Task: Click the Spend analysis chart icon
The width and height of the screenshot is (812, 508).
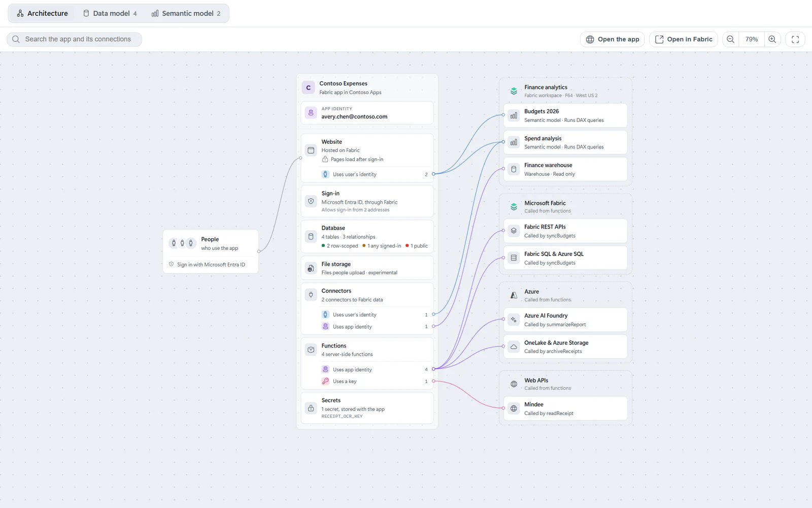Action: (514, 142)
